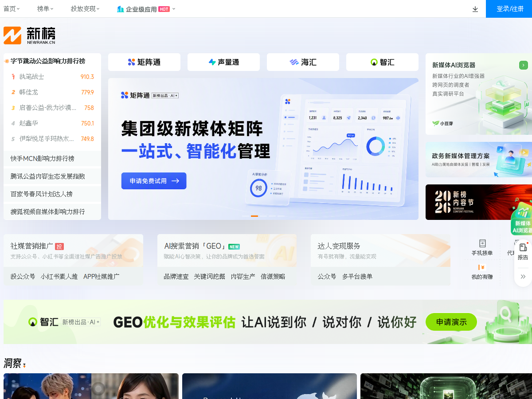The image size is (532, 399).
Task: Click the download icon in top bar
Action: click(x=475, y=9)
